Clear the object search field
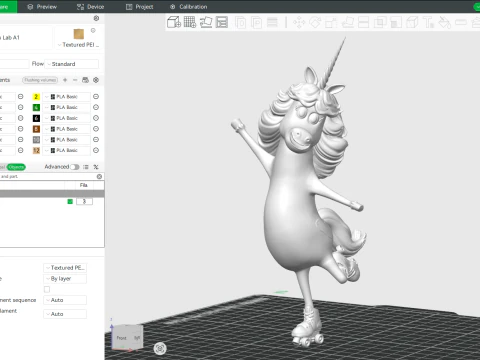 99,176
